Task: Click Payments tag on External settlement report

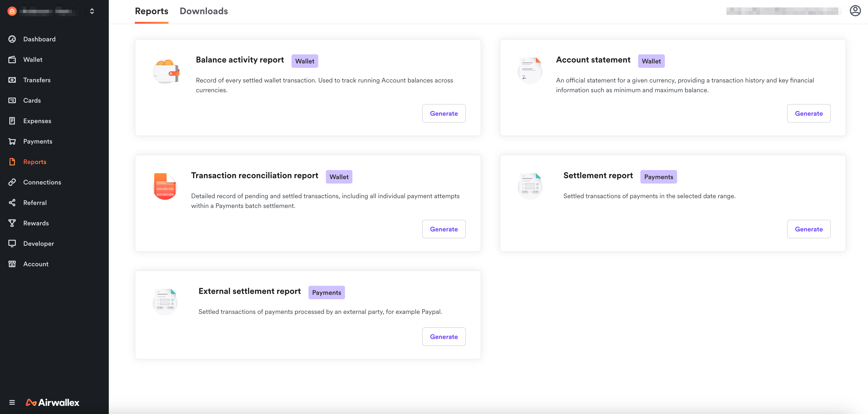Action: tap(327, 292)
